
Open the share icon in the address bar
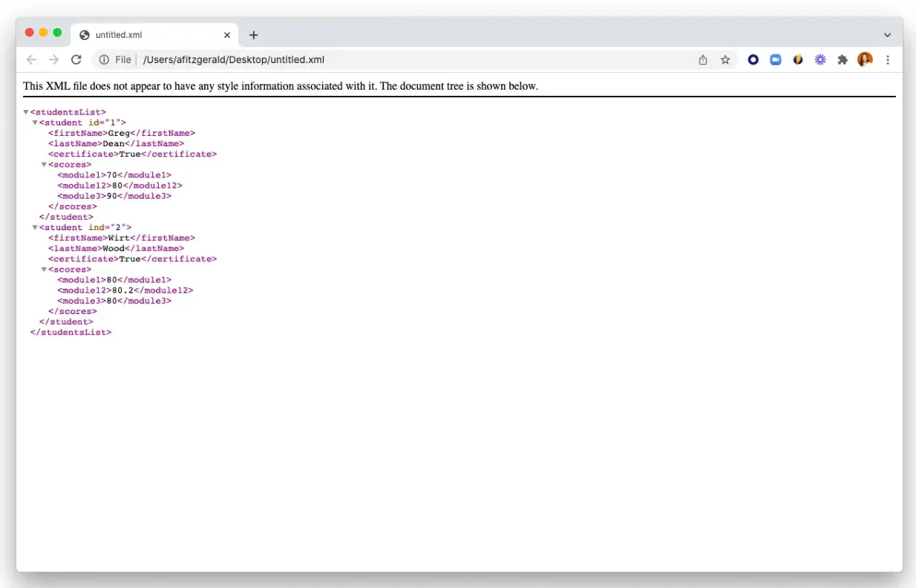tap(703, 60)
